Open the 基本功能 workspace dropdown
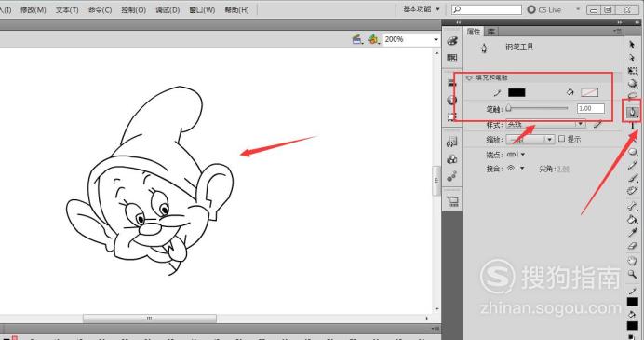 pyautogui.click(x=421, y=9)
